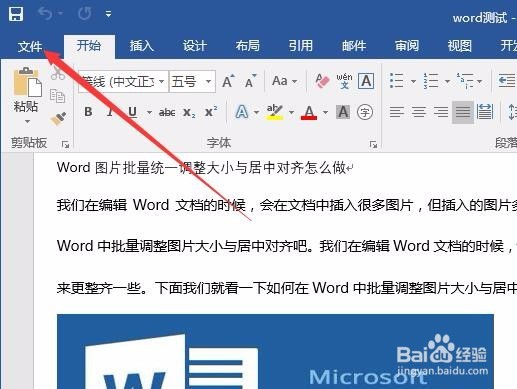Switch to the 引用 ribbon tab

tap(301, 46)
